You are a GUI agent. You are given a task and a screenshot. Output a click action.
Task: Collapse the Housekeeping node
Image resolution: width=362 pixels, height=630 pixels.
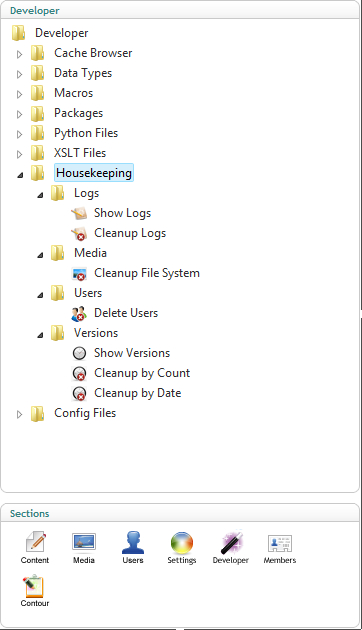(20, 175)
